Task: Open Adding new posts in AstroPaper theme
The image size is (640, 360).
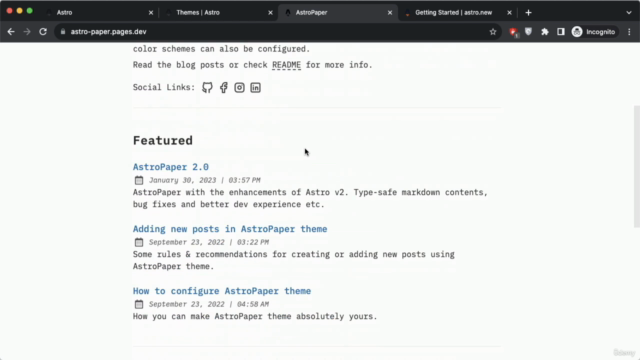Action: [230, 229]
